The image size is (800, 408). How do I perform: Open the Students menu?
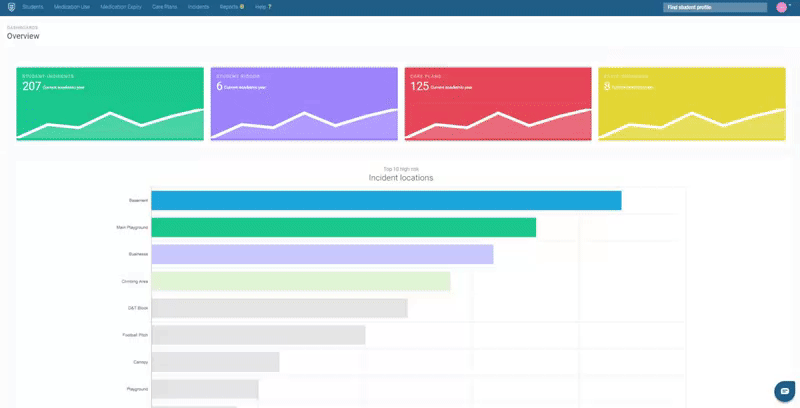click(33, 7)
